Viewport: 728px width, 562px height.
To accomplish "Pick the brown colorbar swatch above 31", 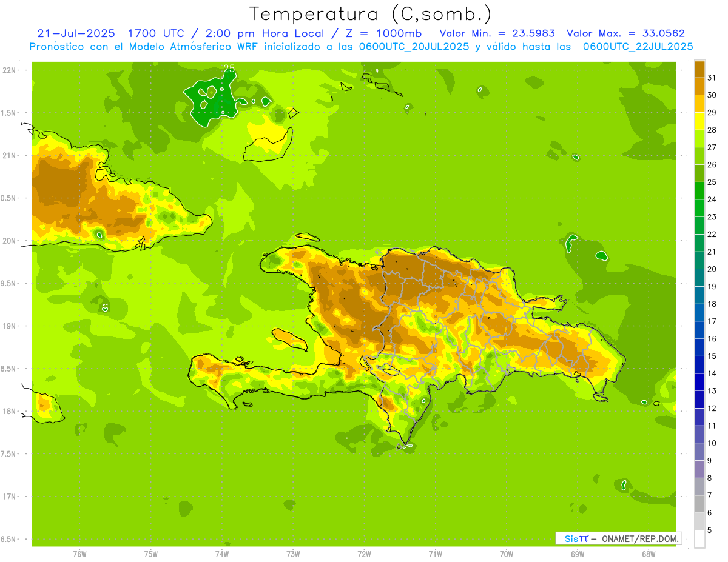I will 699,69.
